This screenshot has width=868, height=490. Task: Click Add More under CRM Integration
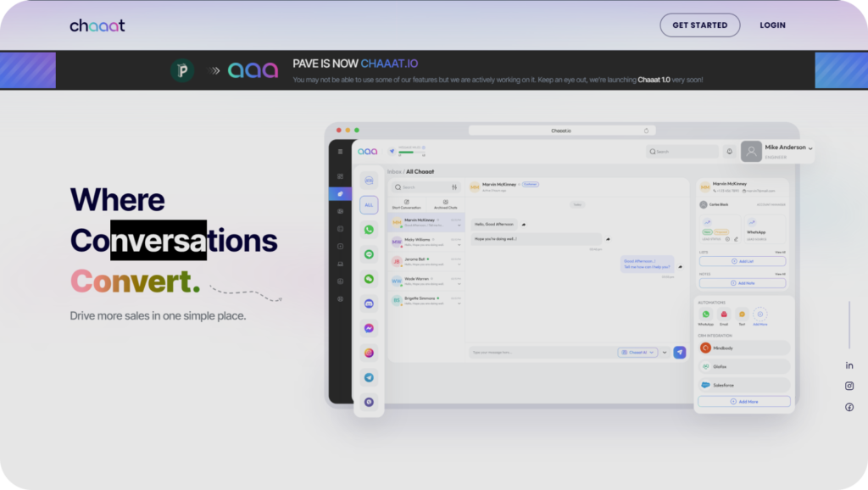click(744, 402)
